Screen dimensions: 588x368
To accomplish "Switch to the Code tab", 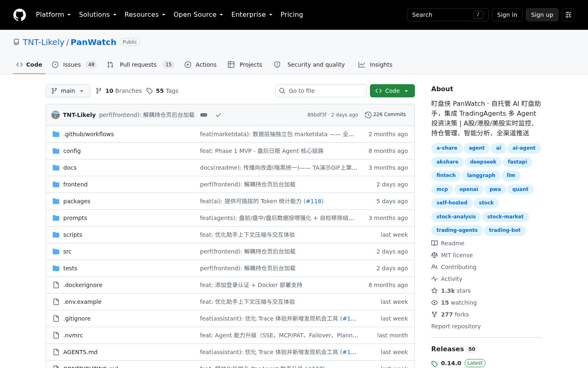I will (29, 65).
